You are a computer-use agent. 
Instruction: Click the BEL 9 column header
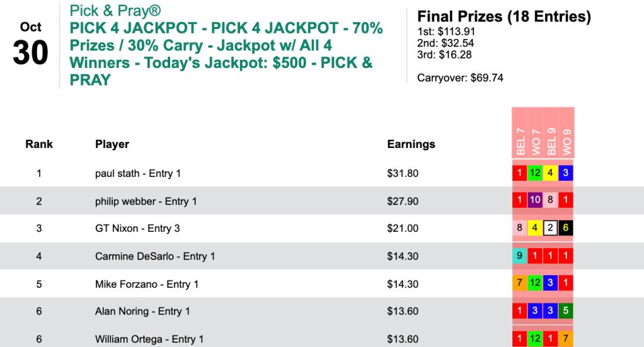[x=551, y=141]
